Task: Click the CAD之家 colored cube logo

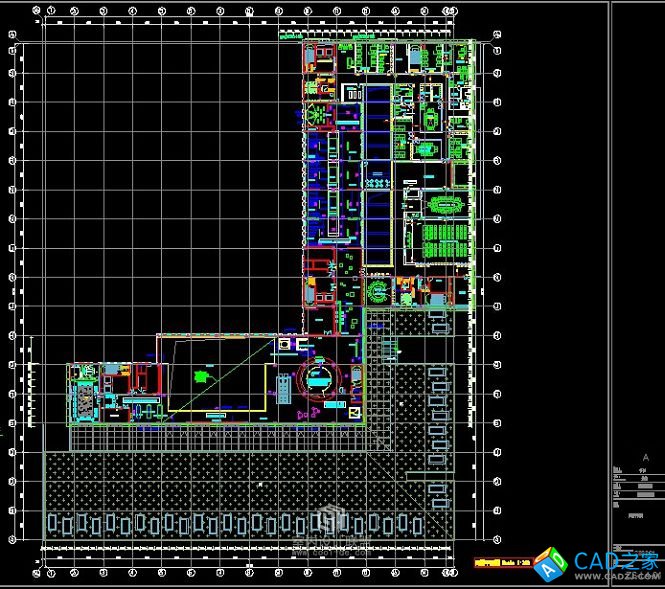Action: 550,565
